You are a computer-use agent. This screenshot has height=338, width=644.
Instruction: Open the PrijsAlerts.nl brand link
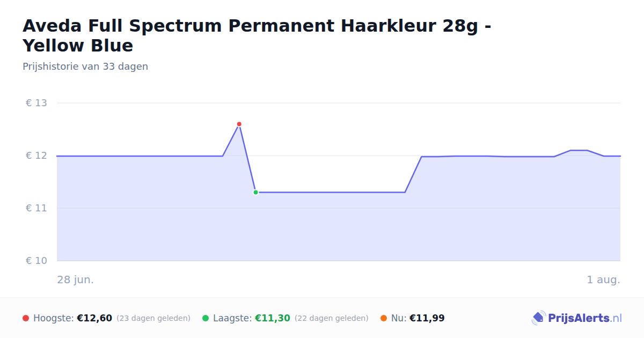coord(576,318)
